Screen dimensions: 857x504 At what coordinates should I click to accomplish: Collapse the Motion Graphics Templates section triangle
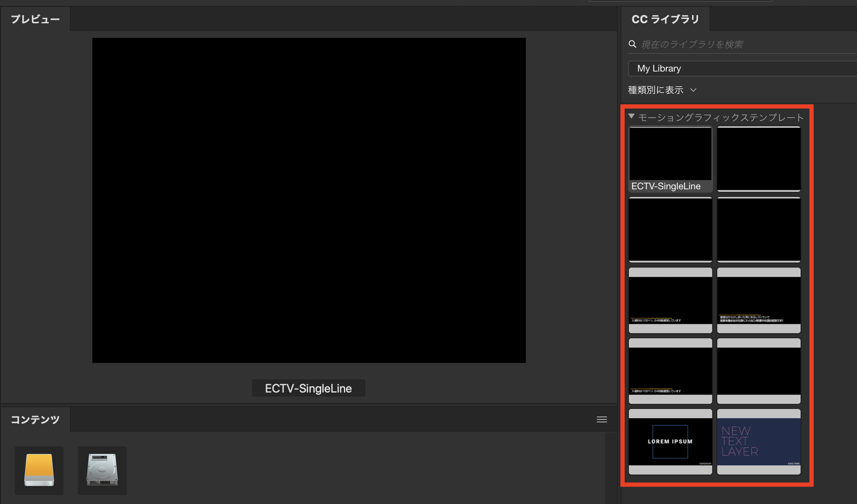pyautogui.click(x=631, y=117)
